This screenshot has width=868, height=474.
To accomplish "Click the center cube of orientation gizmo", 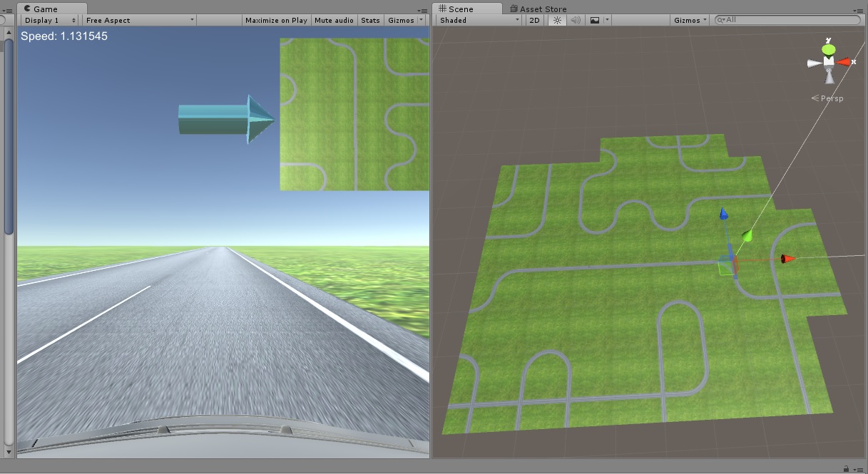I will coord(829,63).
